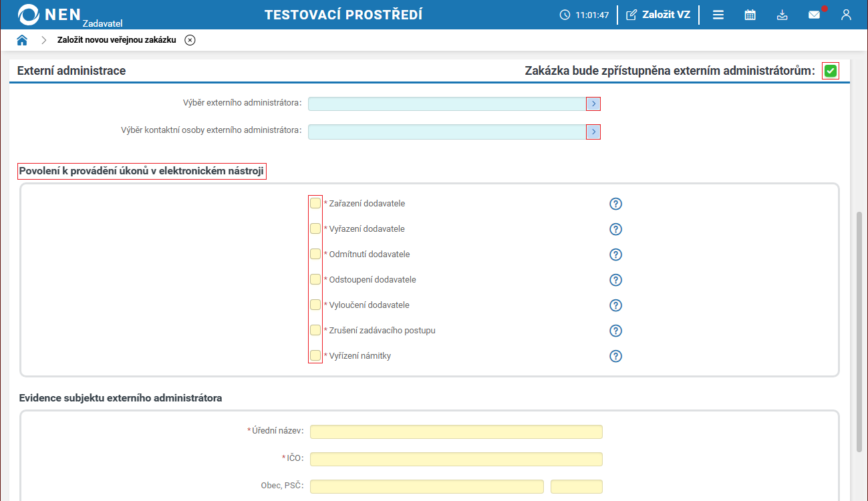Open the hamburger menu icon

point(718,15)
